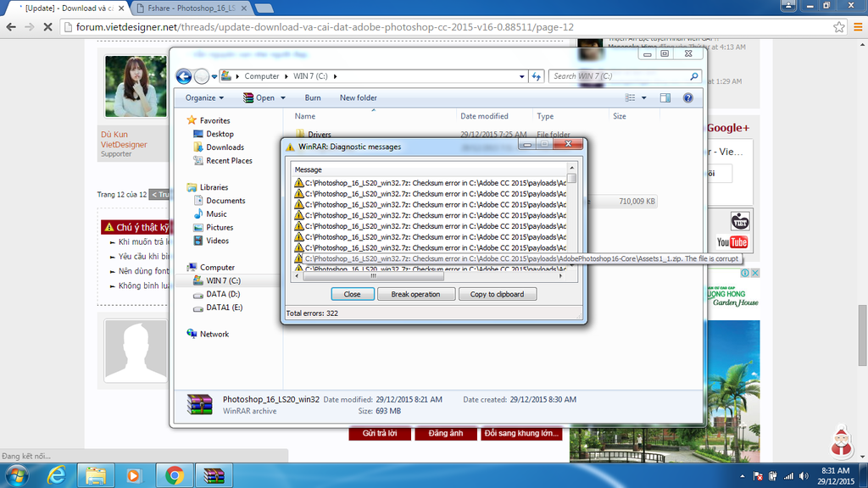The image size is (868, 488).
Task: Change view with the Explorer views icon
Action: [x=630, y=98]
